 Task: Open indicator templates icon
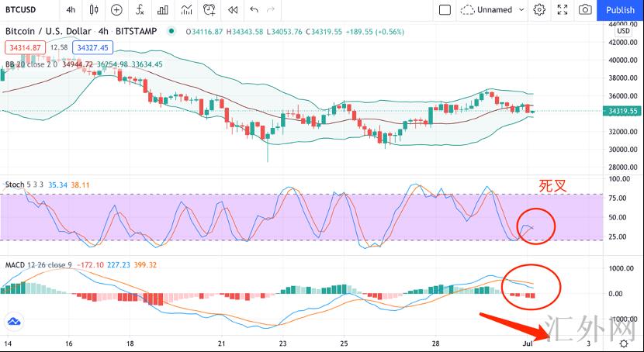point(186,10)
